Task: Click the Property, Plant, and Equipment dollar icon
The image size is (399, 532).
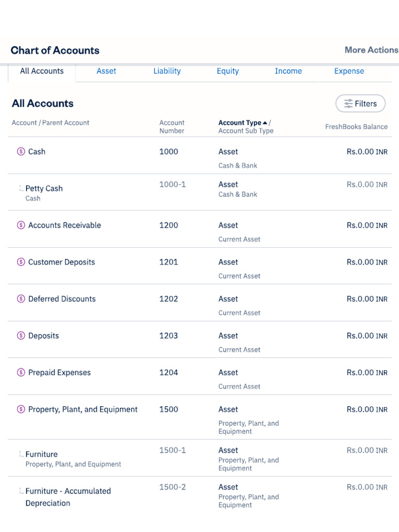Action: tap(21, 409)
